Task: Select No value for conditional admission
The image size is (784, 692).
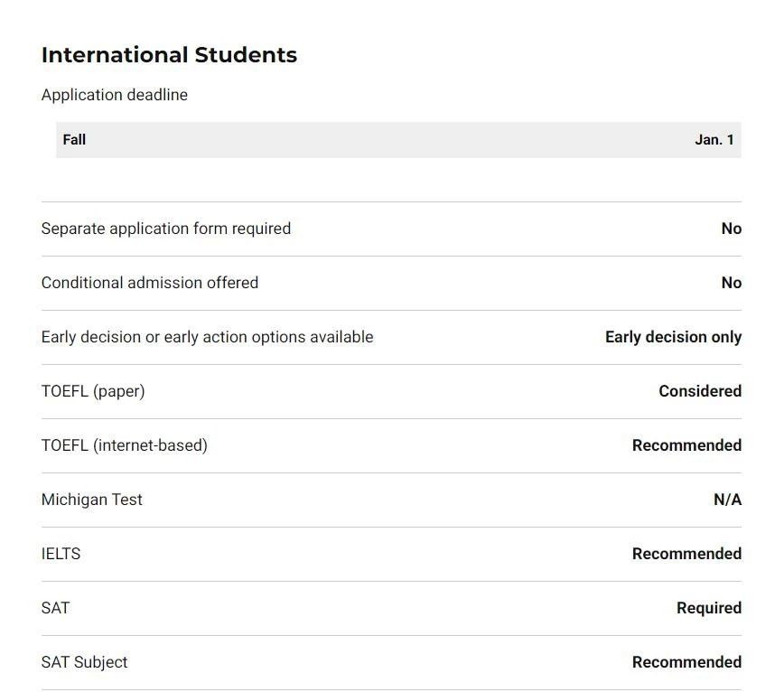Action: (731, 283)
